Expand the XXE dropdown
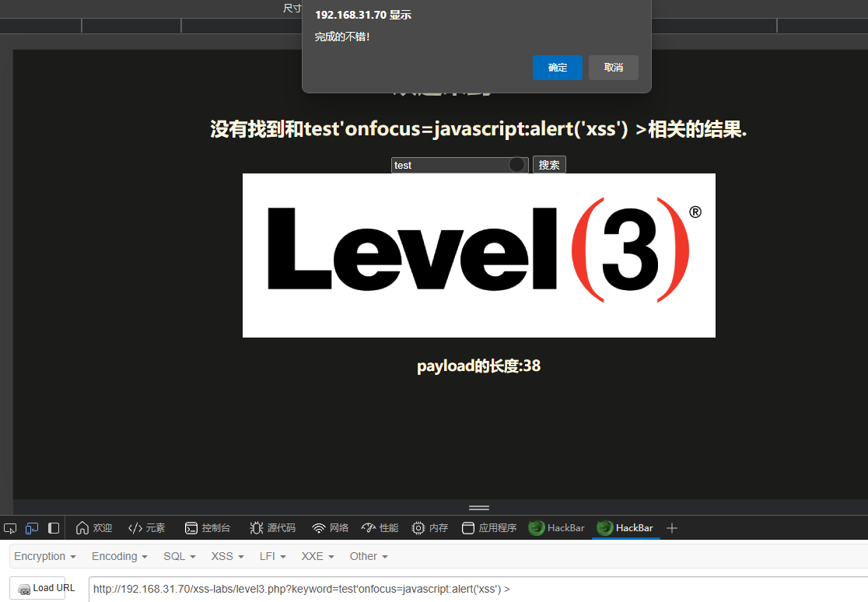This screenshot has width=868, height=602. tap(318, 556)
